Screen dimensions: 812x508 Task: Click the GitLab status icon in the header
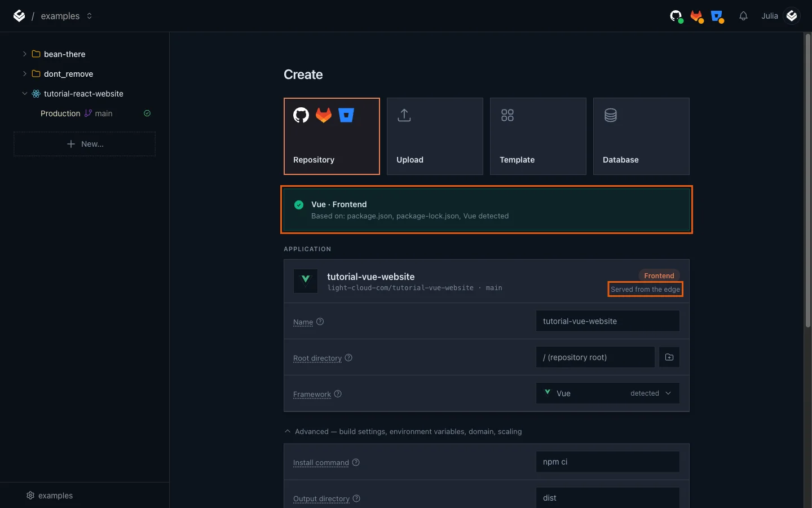pos(697,16)
